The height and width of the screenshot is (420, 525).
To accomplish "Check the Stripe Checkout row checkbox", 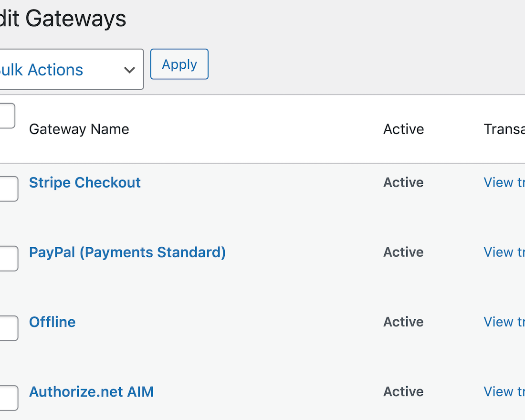I will coord(9,189).
